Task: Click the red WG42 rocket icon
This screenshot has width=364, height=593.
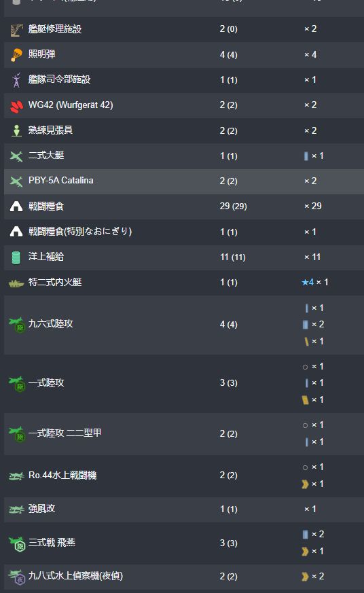Action: pos(16,106)
